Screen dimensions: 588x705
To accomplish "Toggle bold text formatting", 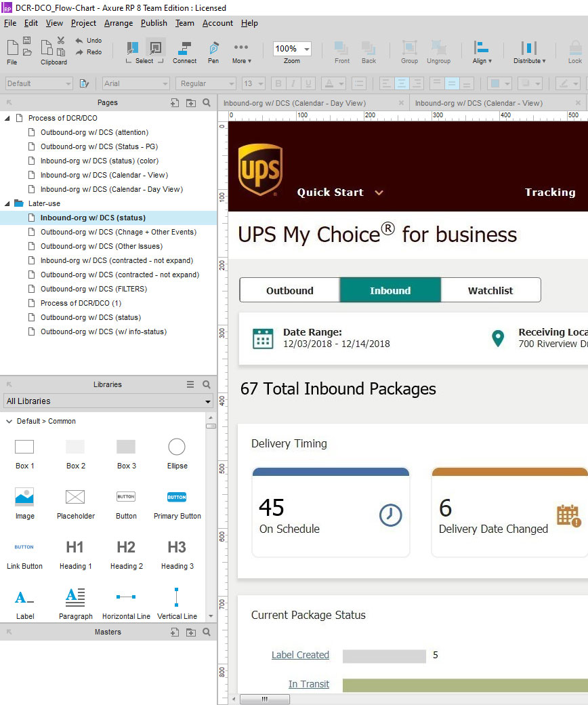I will [277, 83].
